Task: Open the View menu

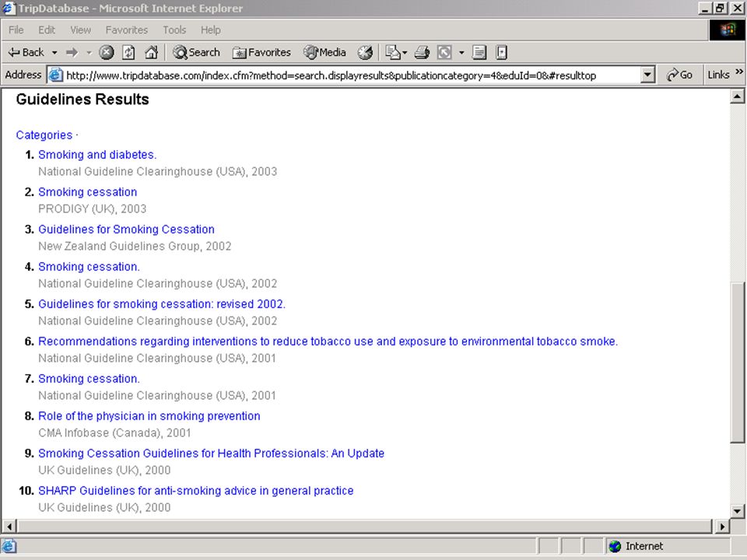Action: tap(80, 30)
